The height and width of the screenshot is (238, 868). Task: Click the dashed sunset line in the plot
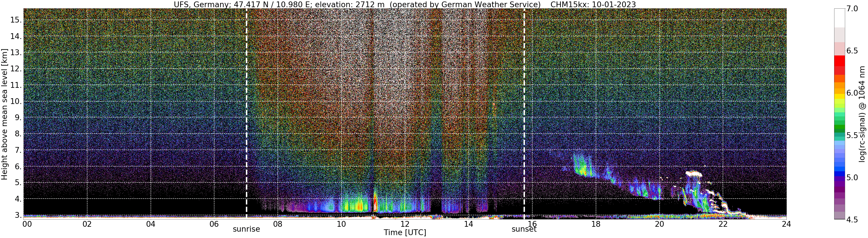click(x=524, y=114)
